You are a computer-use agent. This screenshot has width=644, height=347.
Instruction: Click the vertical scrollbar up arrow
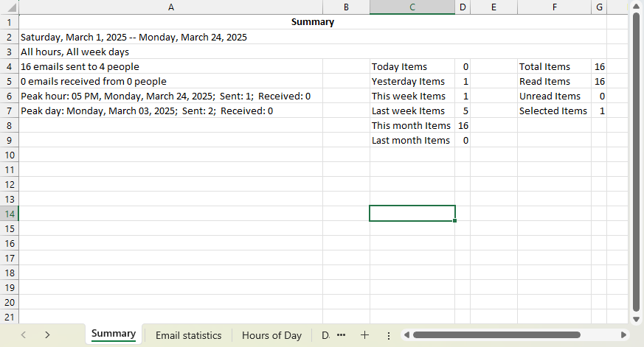coord(636,7)
